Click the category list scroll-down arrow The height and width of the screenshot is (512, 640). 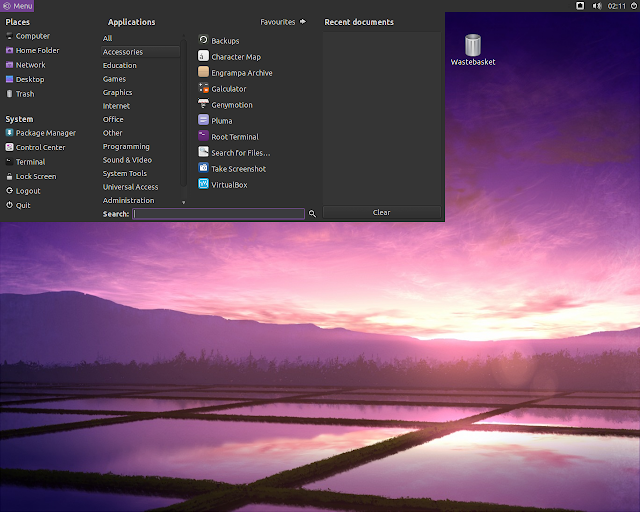pos(184,202)
